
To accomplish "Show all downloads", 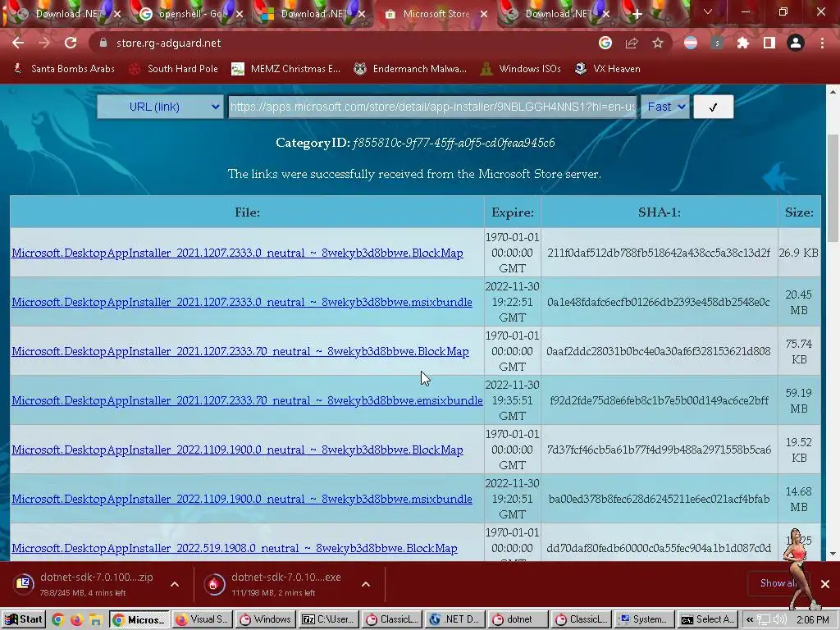I will pyautogui.click(x=778, y=583).
